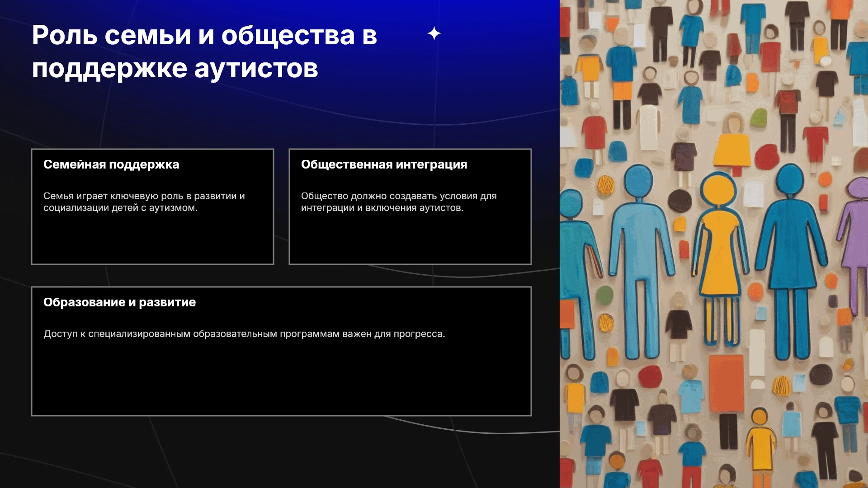Click empty area of Семейная поддержка card
Image resolution: width=868 pixels, height=488 pixels.
tap(152, 239)
